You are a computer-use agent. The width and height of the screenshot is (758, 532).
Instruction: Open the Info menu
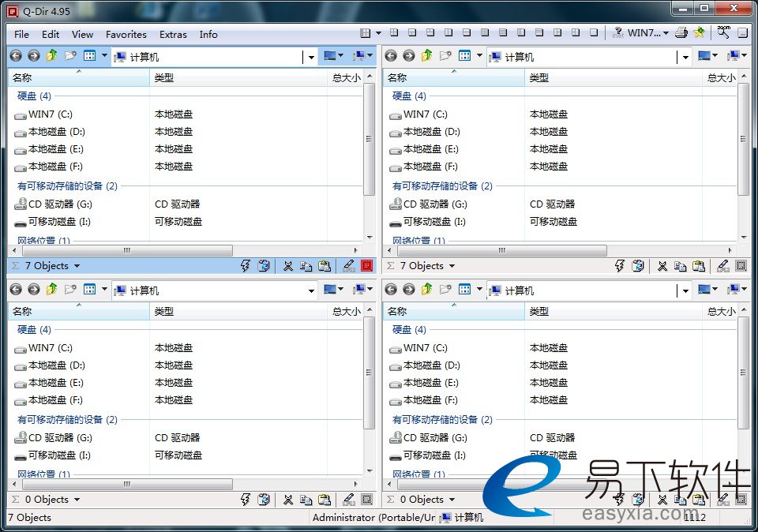point(208,34)
